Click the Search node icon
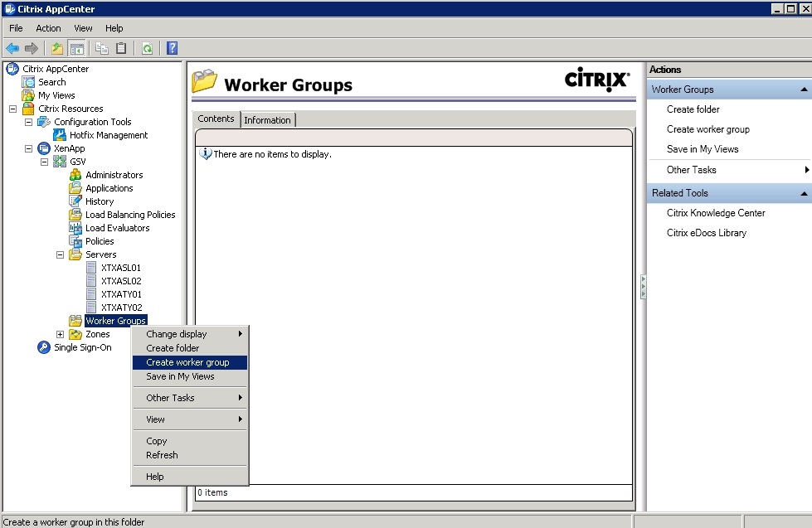This screenshot has height=528, width=812. (x=28, y=82)
